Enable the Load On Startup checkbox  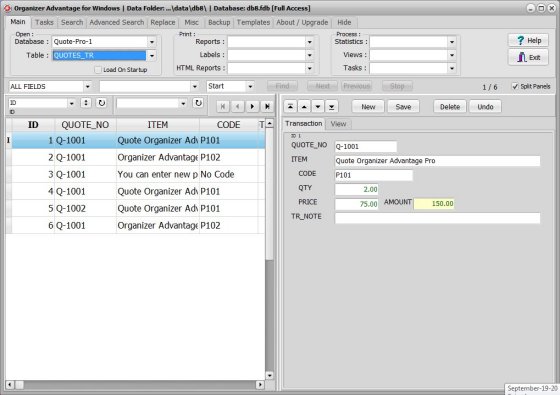click(98, 70)
